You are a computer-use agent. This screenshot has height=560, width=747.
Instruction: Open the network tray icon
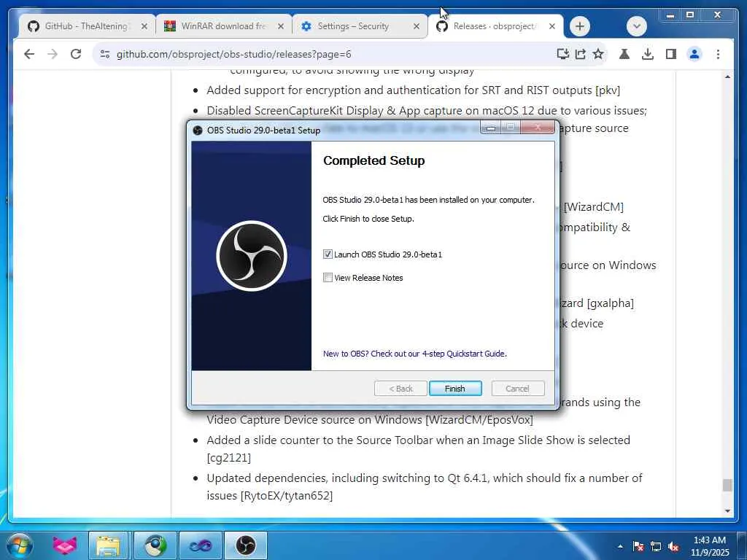pos(656,546)
